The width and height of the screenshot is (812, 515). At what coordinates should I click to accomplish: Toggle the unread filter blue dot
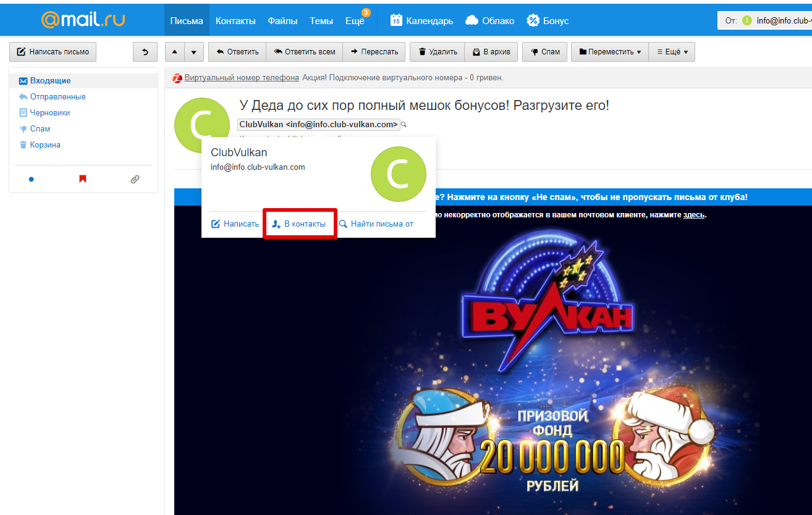click(x=32, y=179)
